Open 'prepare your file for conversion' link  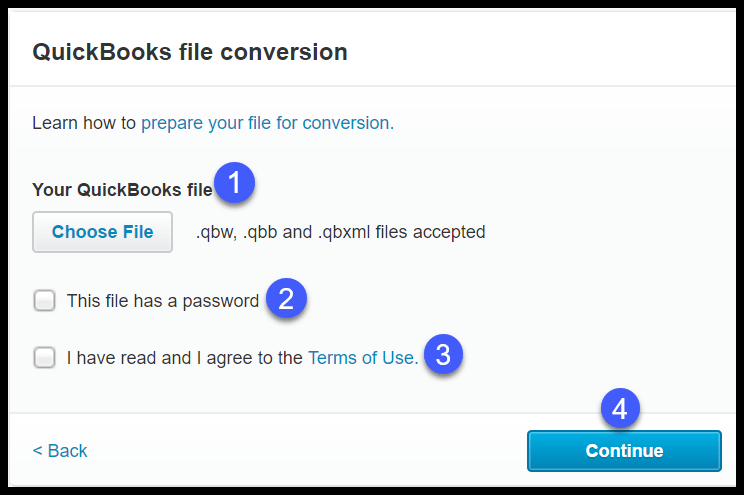tap(268, 123)
